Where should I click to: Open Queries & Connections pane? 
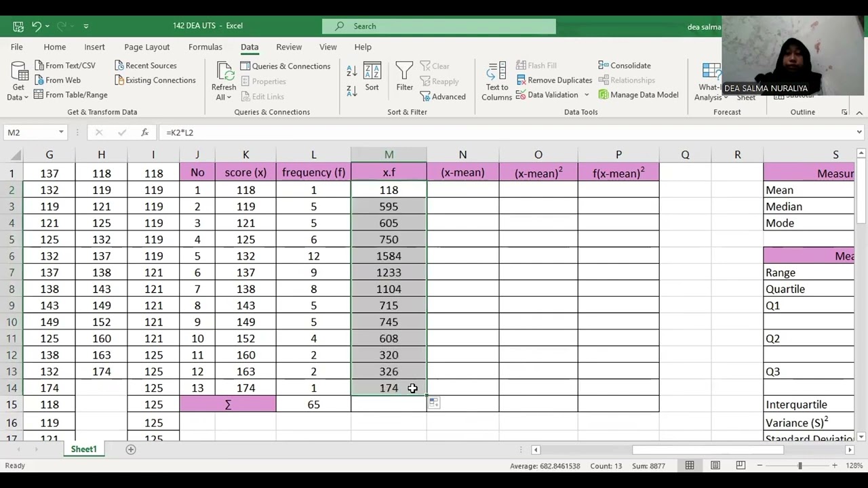click(285, 66)
